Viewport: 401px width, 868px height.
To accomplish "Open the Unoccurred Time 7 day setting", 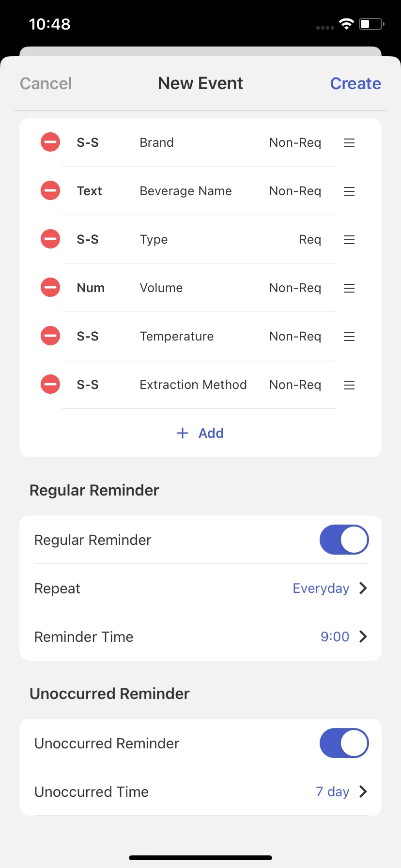I will pyautogui.click(x=200, y=791).
